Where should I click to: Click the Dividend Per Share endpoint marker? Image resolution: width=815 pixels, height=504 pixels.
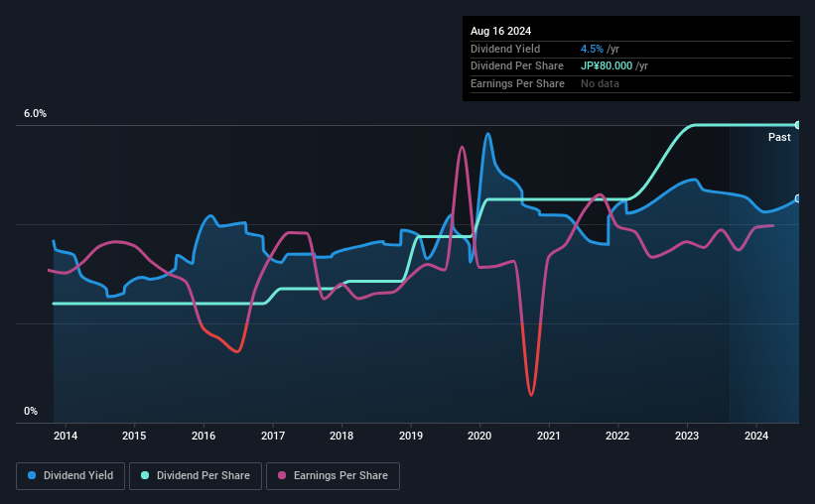pyautogui.click(x=798, y=125)
